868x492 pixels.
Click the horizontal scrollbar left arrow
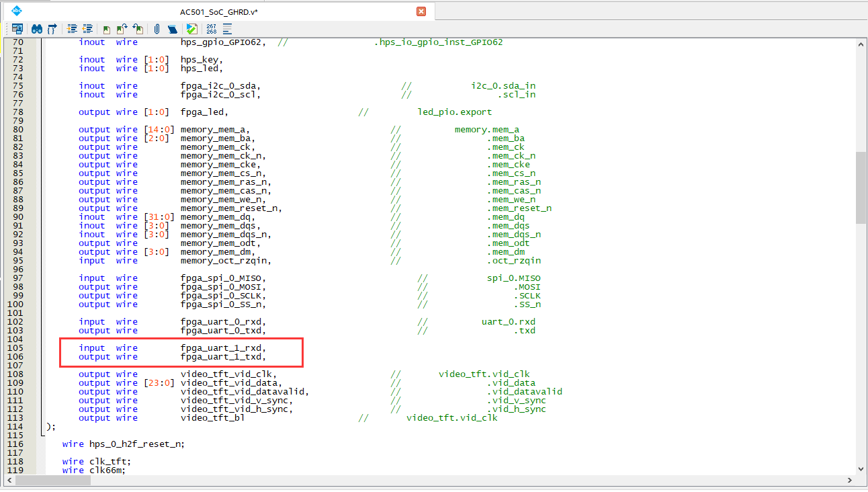[x=10, y=480]
